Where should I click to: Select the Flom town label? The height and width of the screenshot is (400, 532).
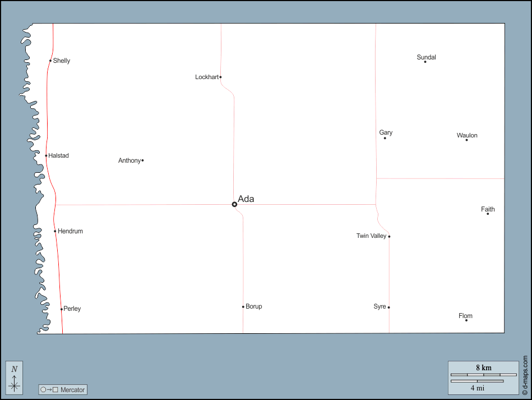tap(465, 316)
